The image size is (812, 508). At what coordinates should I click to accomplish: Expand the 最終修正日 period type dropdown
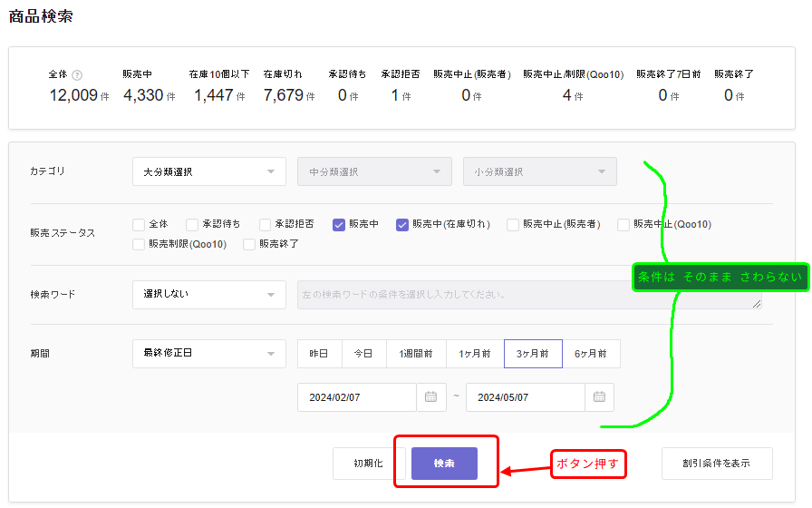click(x=208, y=354)
